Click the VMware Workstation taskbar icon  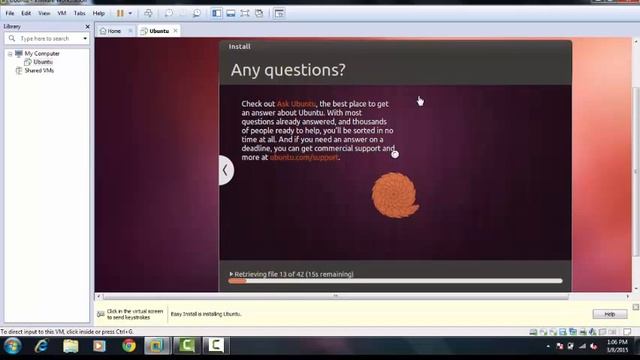[157, 346]
